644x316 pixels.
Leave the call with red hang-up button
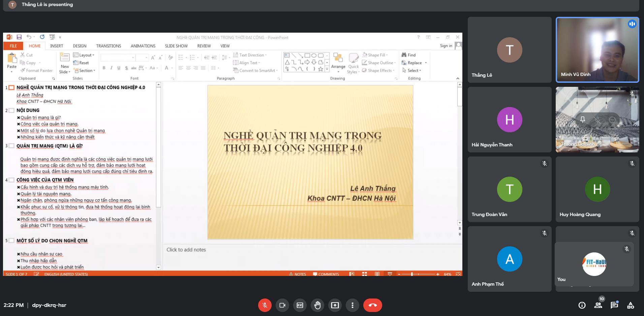click(x=373, y=305)
